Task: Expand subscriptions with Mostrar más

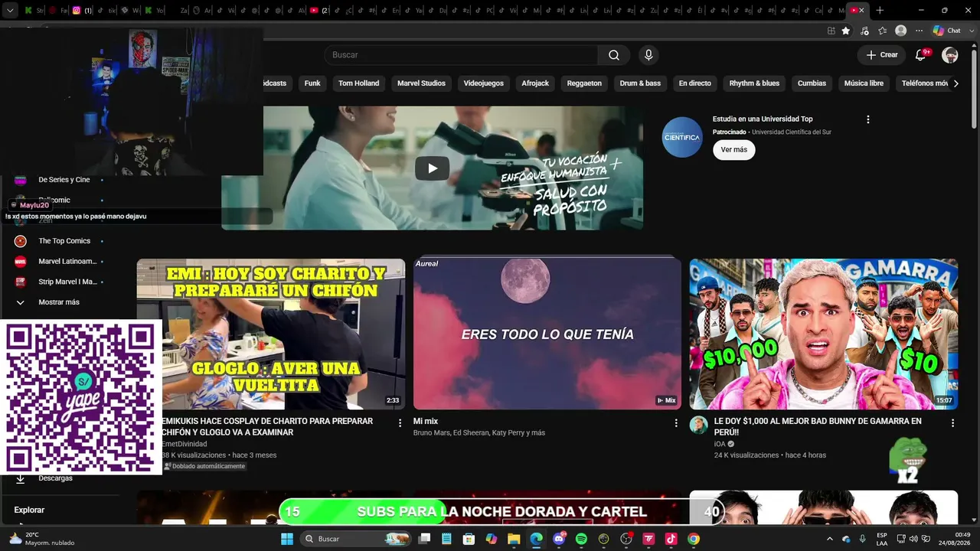Action: pyautogui.click(x=59, y=302)
